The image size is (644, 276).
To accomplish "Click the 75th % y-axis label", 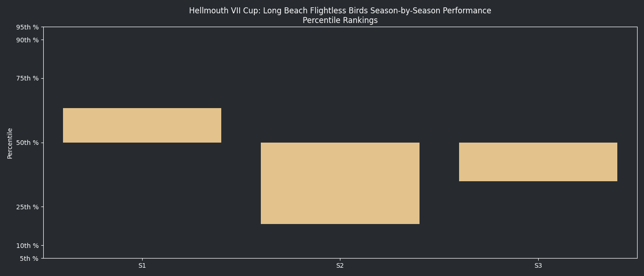I will tap(28, 79).
